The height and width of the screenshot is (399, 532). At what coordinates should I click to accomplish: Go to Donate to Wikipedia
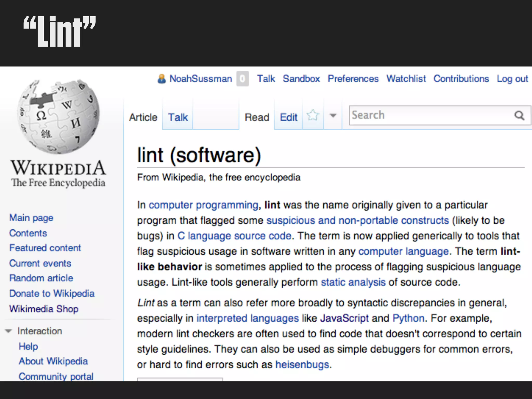[x=52, y=294]
